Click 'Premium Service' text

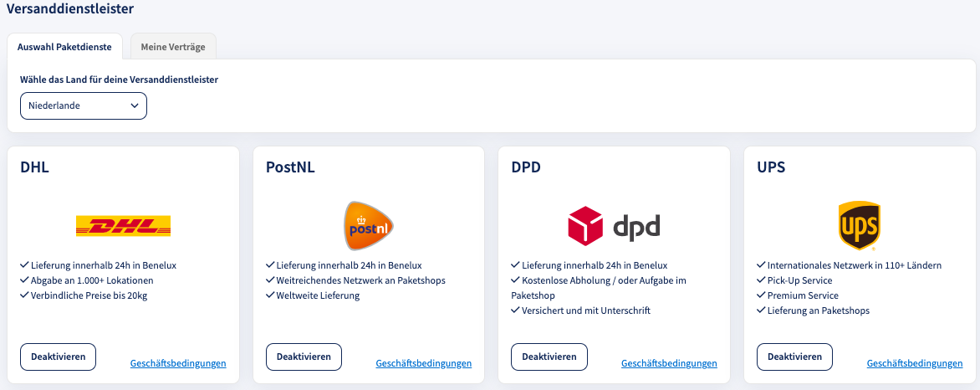coord(803,295)
